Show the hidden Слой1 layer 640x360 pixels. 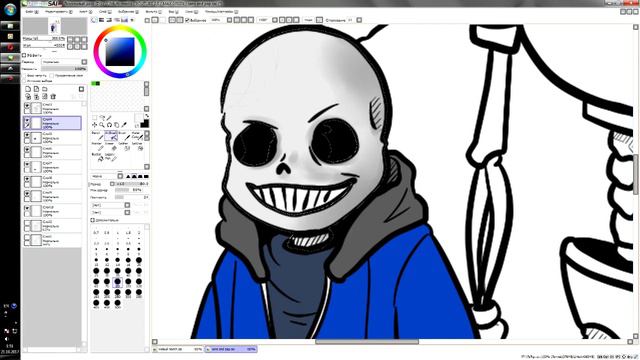27,237
